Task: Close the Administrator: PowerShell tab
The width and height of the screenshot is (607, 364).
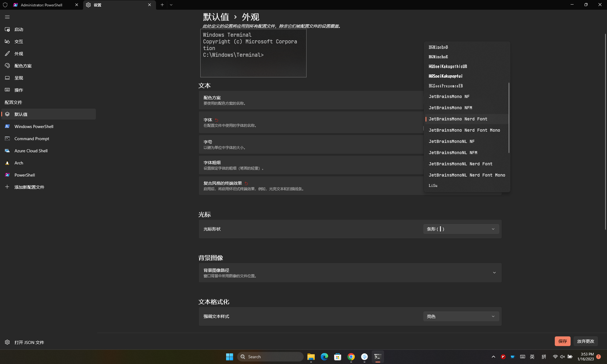Action: (76, 5)
